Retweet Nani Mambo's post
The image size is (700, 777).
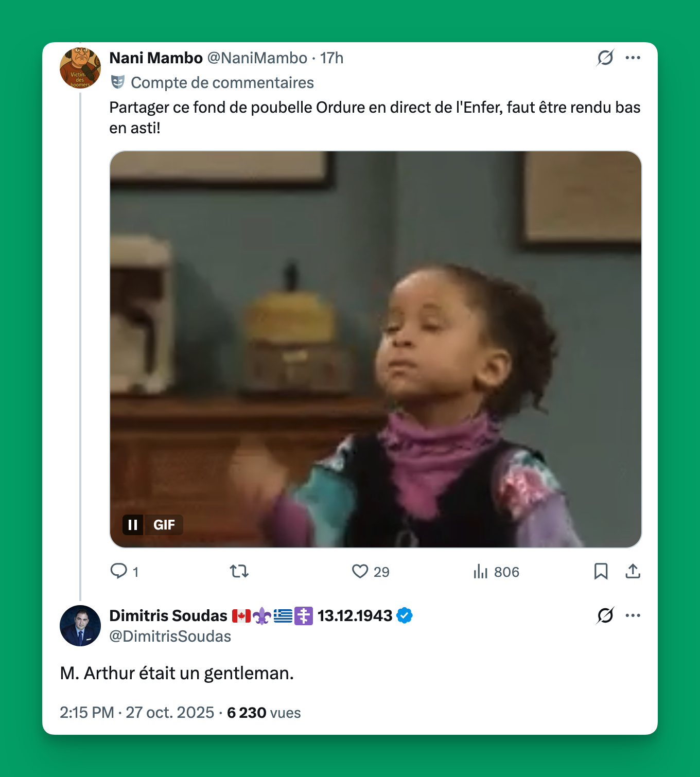pyautogui.click(x=239, y=571)
